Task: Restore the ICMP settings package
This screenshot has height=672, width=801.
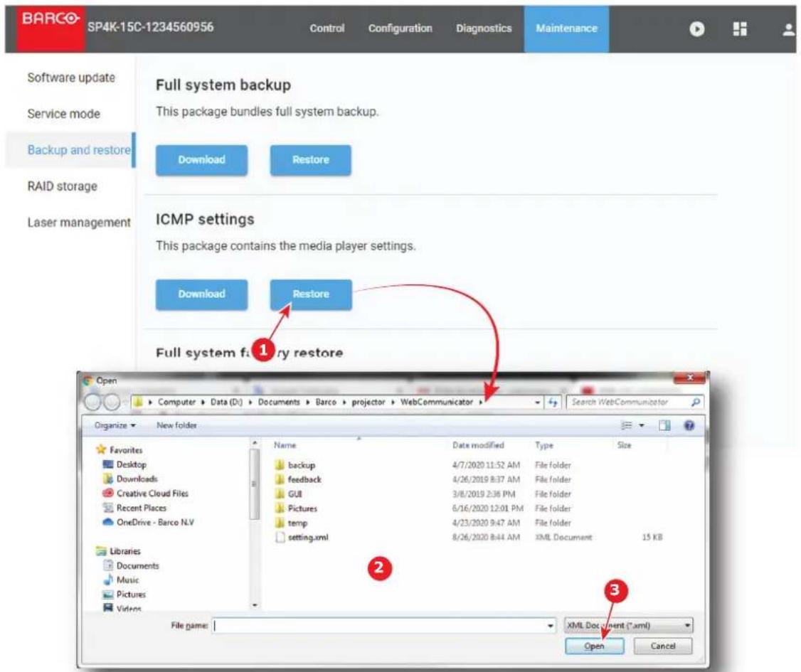Action: [311, 294]
